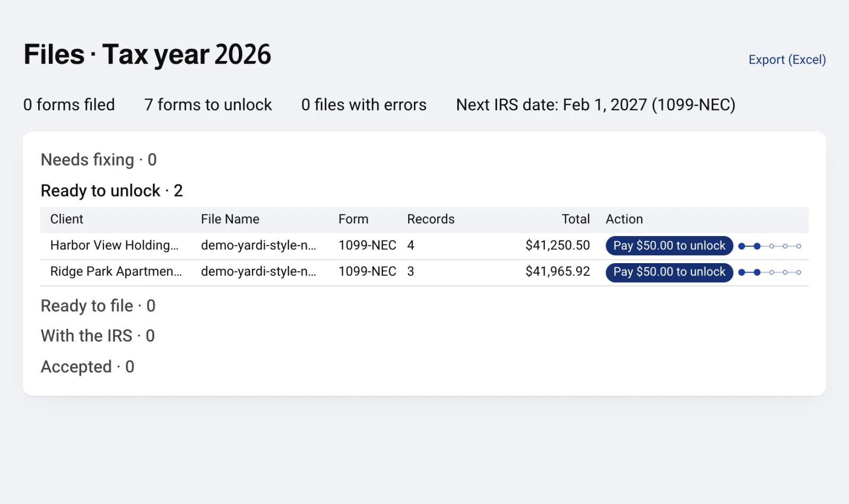
Task: Pay $50.00 to unlock Ridge Park file
Action: pyautogui.click(x=669, y=272)
